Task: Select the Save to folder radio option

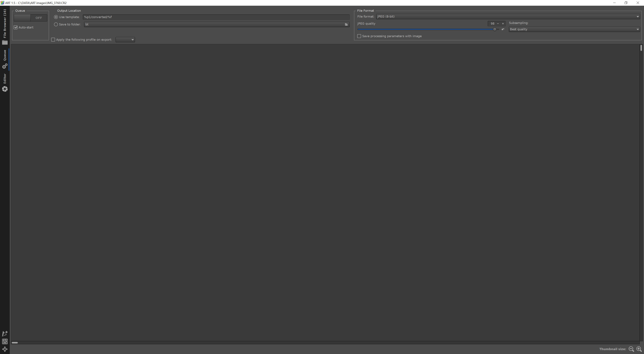Action: [x=56, y=24]
